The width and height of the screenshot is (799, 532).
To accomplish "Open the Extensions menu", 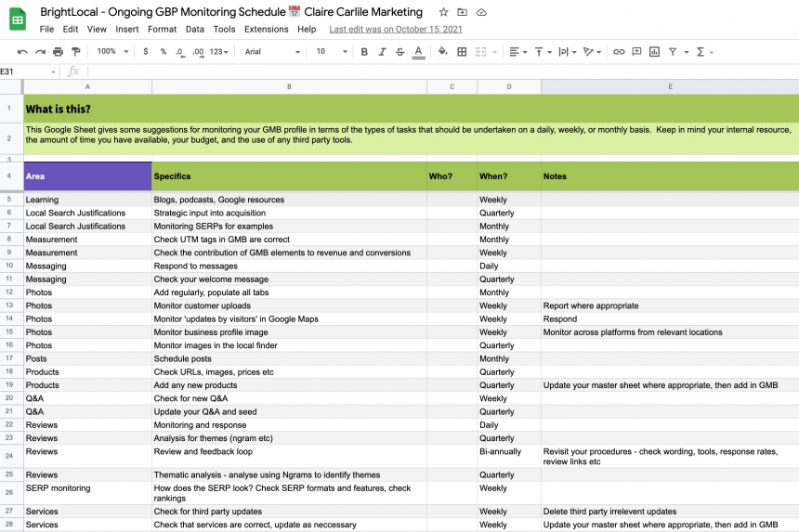I will [266, 29].
